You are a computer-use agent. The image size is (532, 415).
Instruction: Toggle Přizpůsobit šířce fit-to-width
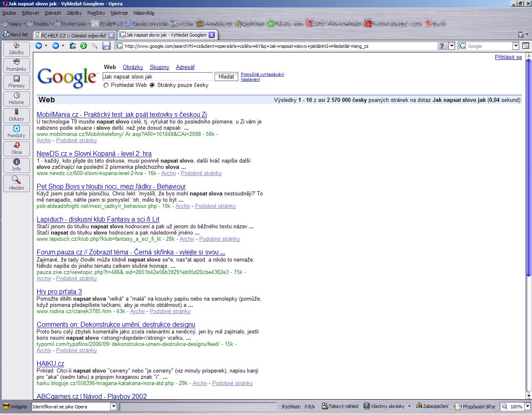[475, 406]
